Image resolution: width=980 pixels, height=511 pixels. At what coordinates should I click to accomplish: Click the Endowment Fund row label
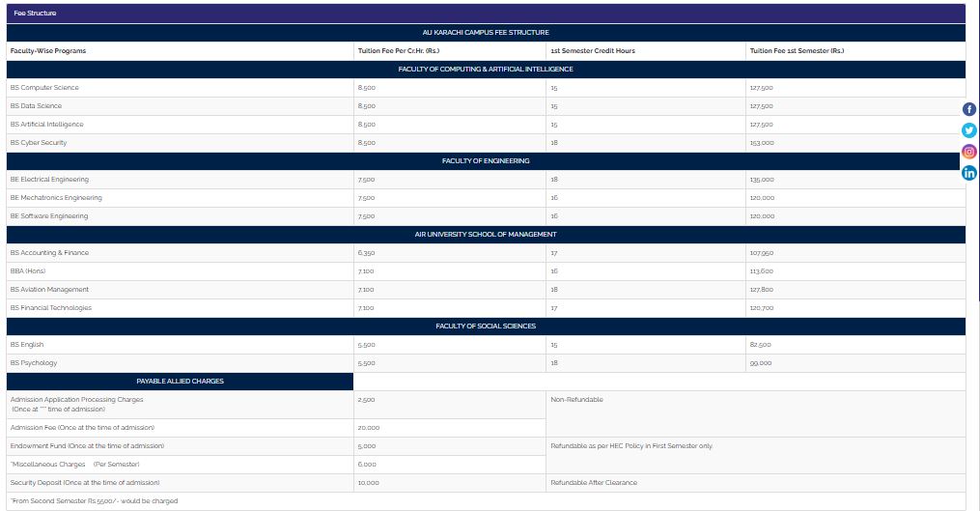87,446
